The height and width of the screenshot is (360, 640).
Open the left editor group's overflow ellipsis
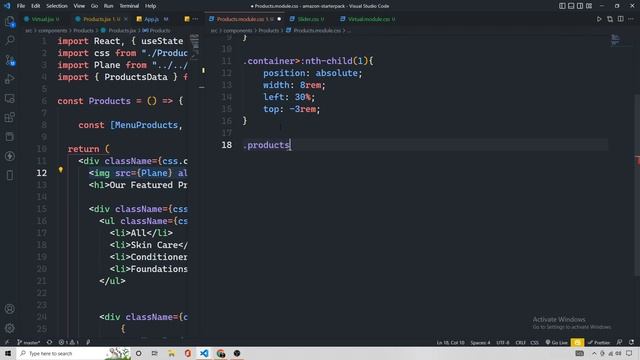click(196, 19)
